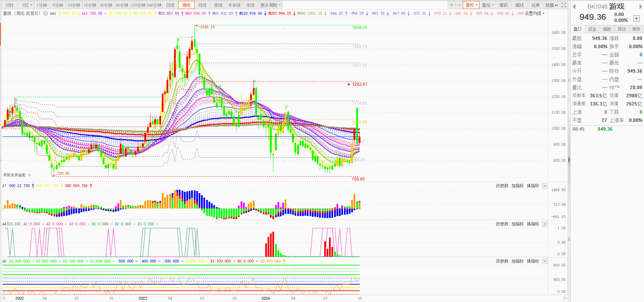Viewport: 644px width, 302px height.
Task: Select the 240分钟 period tab
Action: pos(154,5)
